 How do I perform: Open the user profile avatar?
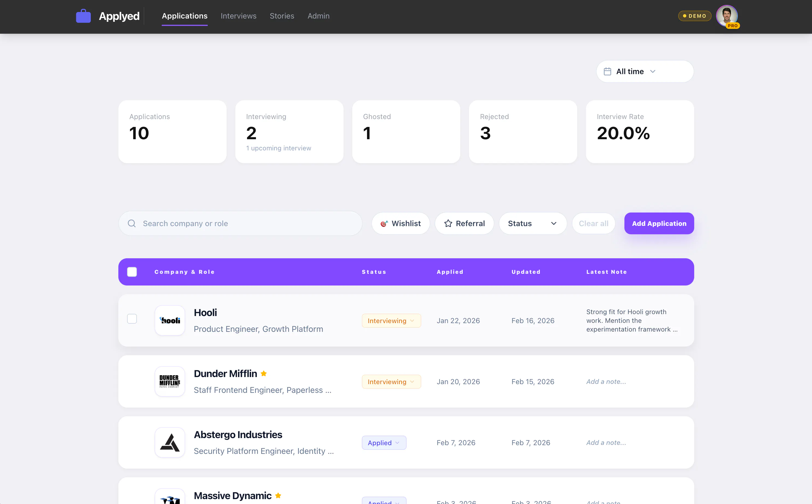tap(727, 16)
